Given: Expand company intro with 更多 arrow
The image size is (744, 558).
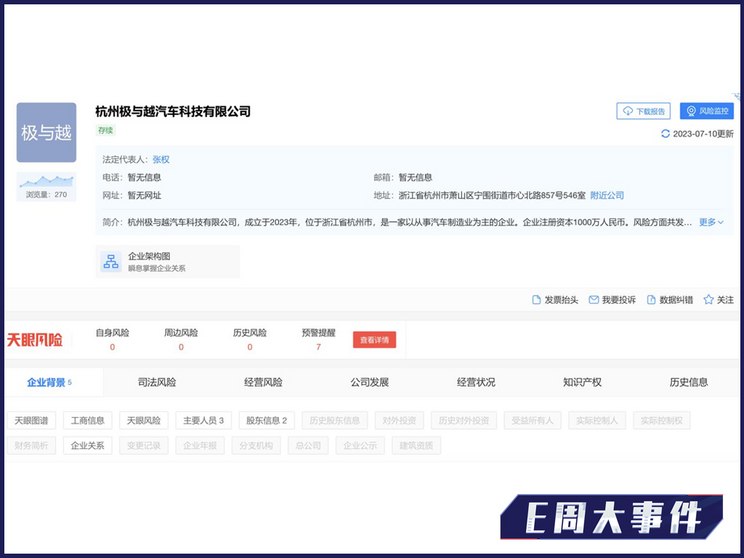Looking at the screenshot, I should [x=711, y=222].
